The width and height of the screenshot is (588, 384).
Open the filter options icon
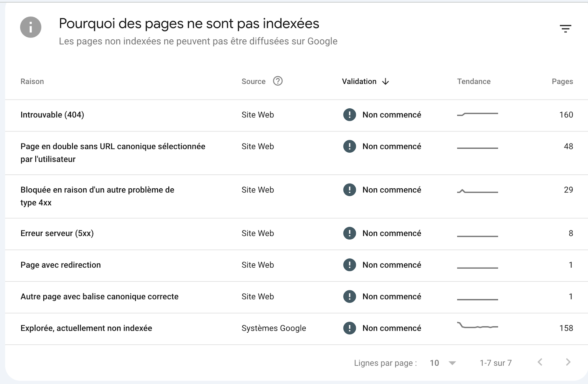click(x=566, y=28)
